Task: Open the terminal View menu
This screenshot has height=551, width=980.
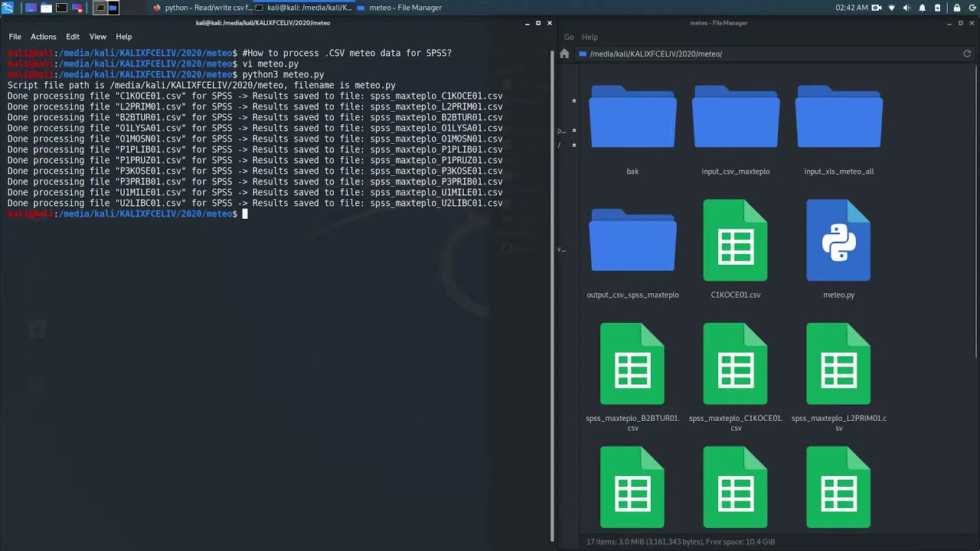Action: coord(98,37)
